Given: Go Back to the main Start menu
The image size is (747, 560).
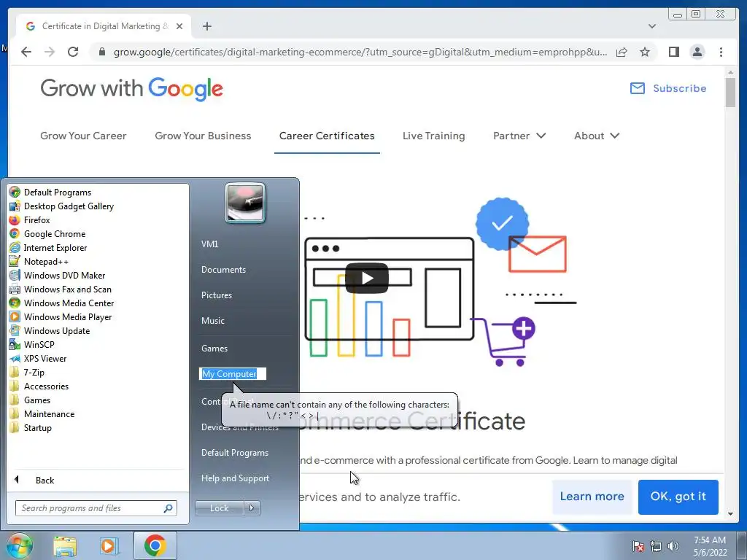Looking at the screenshot, I should point(34,480).
